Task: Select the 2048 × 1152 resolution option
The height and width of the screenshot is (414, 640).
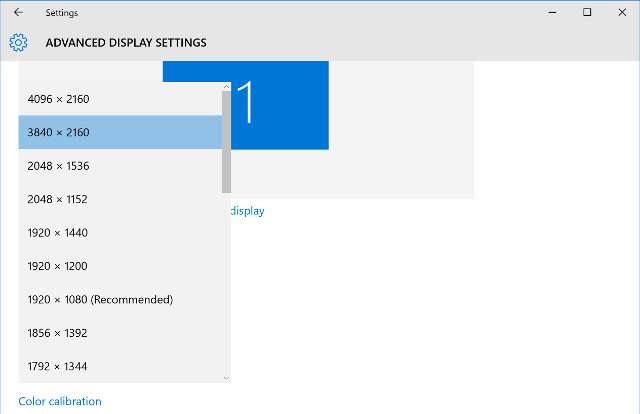Action: coord(120,199)
